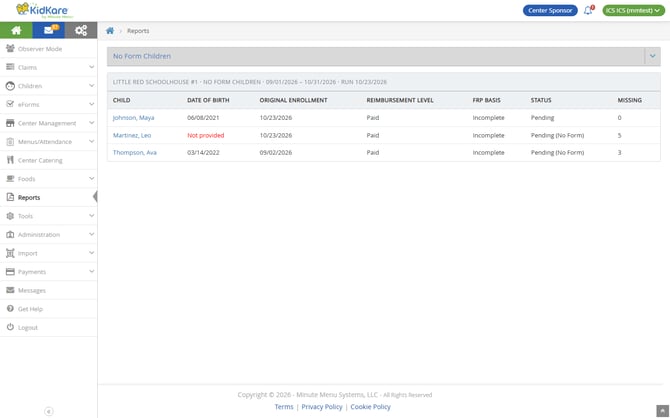The image size is (670, 418).
Task: Click the Payments card icon
Action: pos(10,272)
